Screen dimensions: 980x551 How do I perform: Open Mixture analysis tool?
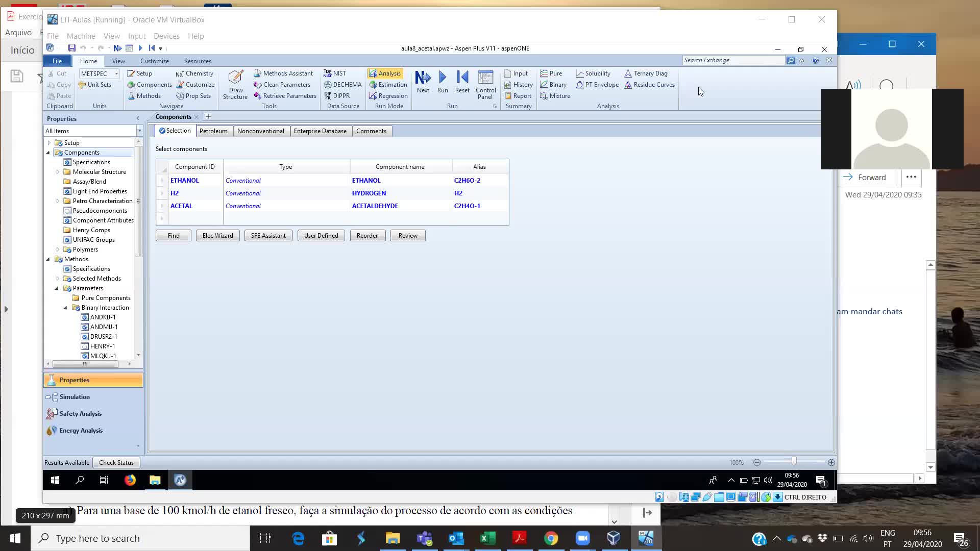coord(555,96)
